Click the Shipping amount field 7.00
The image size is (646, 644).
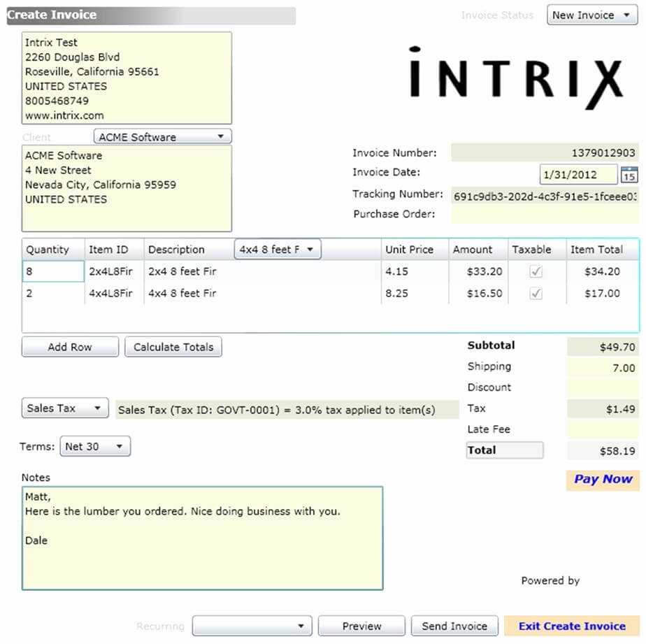603,368
